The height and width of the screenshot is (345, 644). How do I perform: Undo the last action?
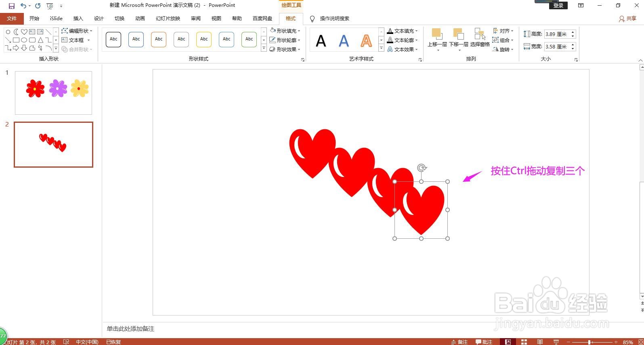(23, 6)
